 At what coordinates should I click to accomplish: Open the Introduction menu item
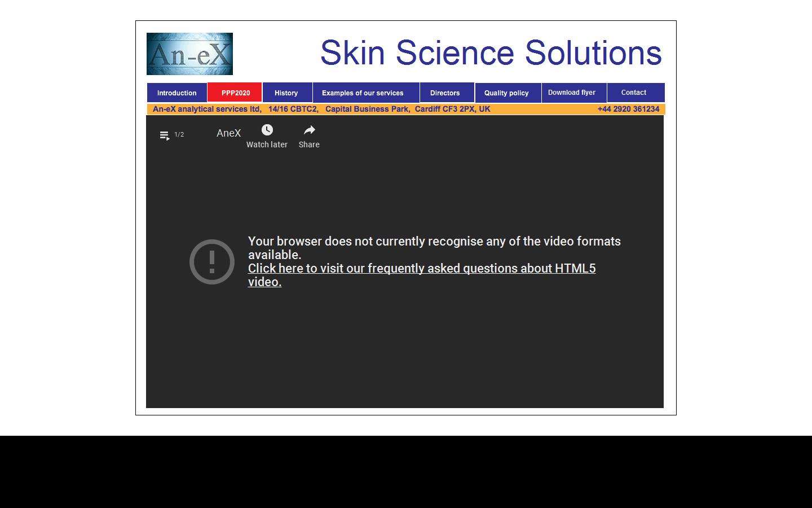point(176,93)
